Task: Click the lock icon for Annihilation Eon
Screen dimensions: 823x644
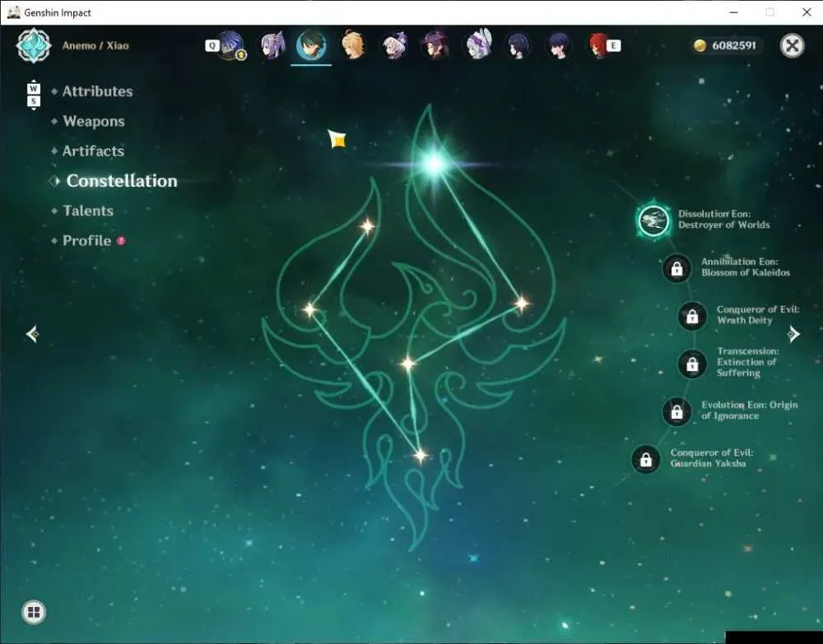Action: 677,268
